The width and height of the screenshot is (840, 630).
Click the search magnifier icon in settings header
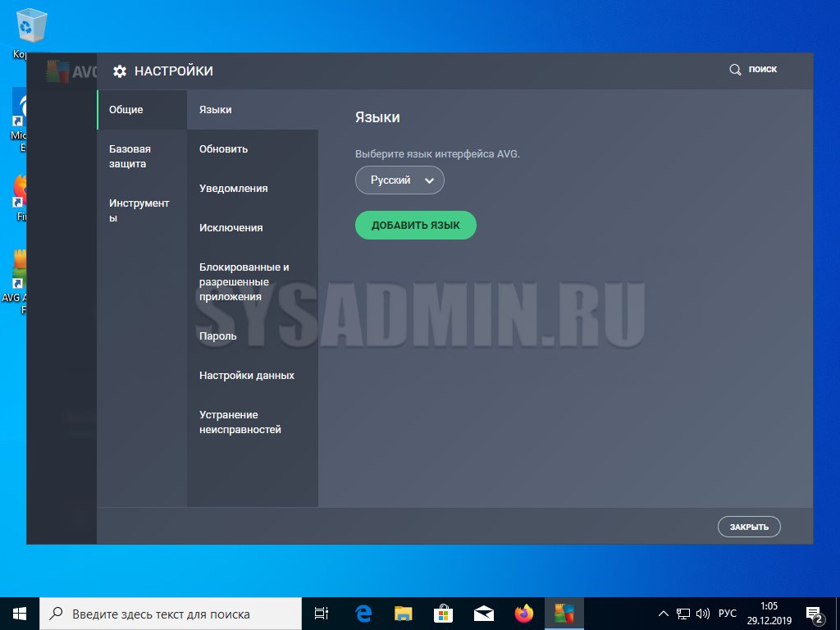click(735, 70)
